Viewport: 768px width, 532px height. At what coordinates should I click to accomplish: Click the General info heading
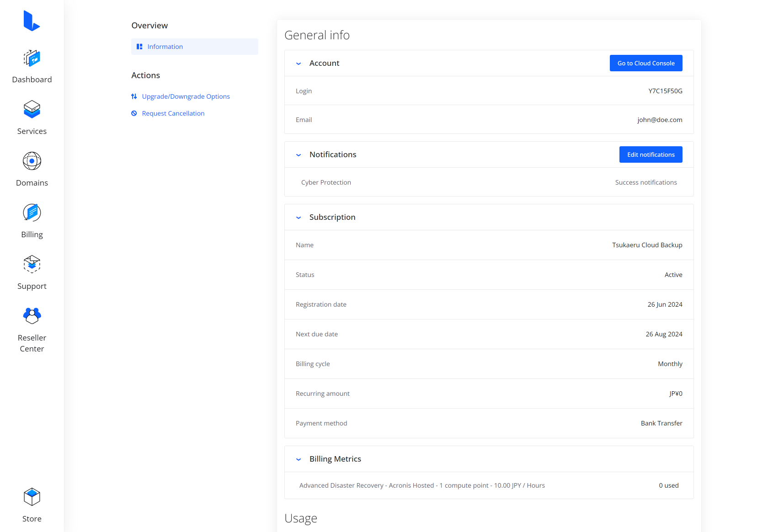tap(317, 35)
